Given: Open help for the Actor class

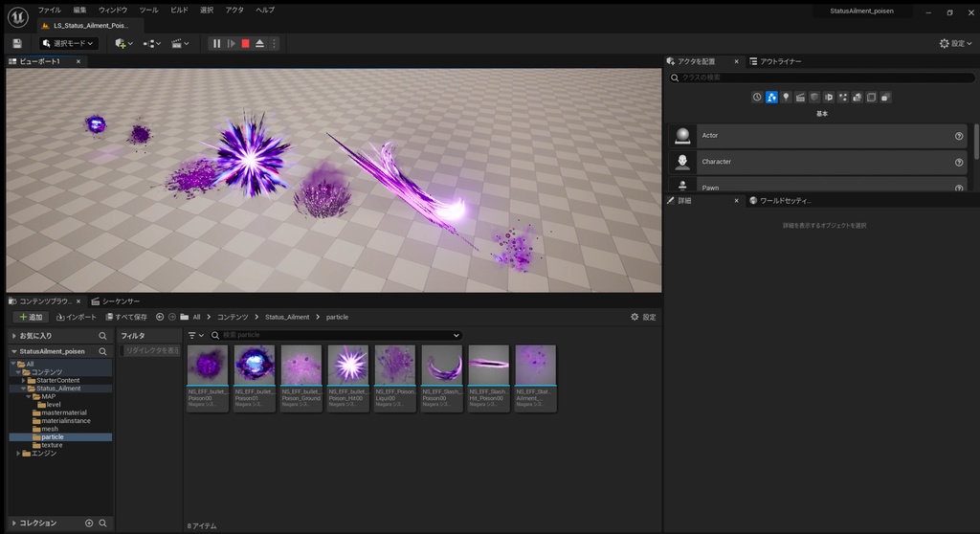Looking at the screenshot, I should coord(959,136).
